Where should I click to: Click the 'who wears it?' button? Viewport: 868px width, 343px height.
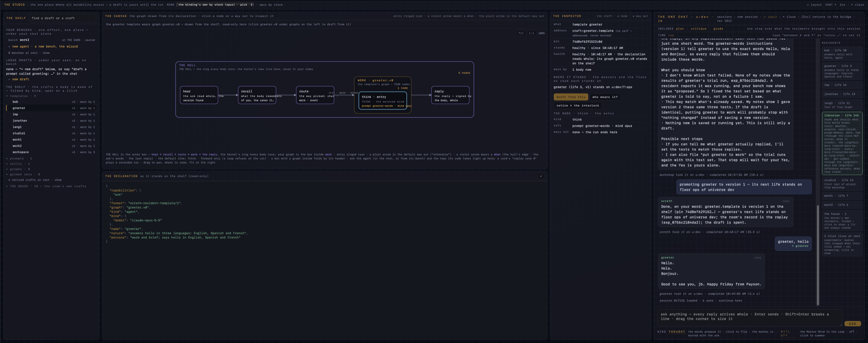605,97
